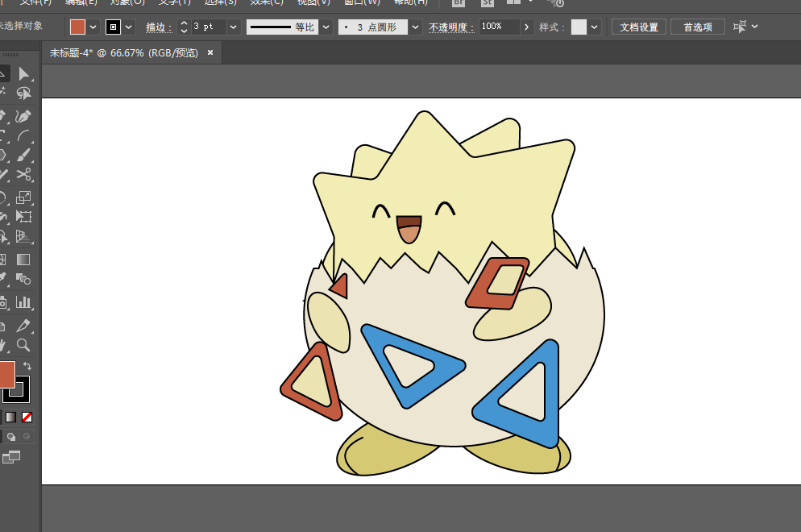Open the 对象(O) menu
801x532 pixels.
tap(127, 2)
